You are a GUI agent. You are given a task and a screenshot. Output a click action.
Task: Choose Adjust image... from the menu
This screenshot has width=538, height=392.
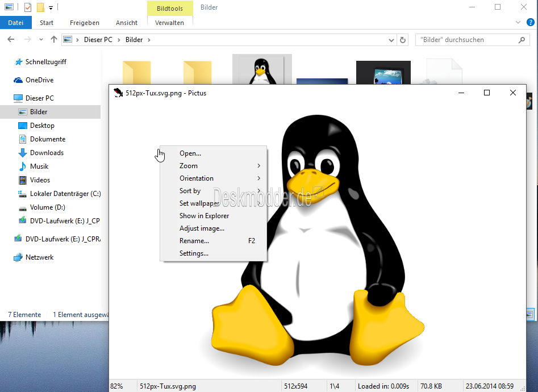point(214,228)
